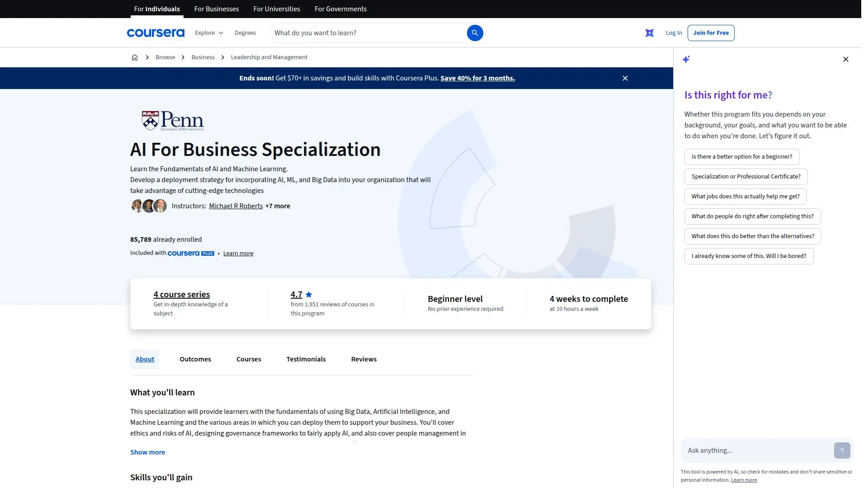Switch to For Businesses tab
This screenshot has height=488, width=868.
pos(217,9)
